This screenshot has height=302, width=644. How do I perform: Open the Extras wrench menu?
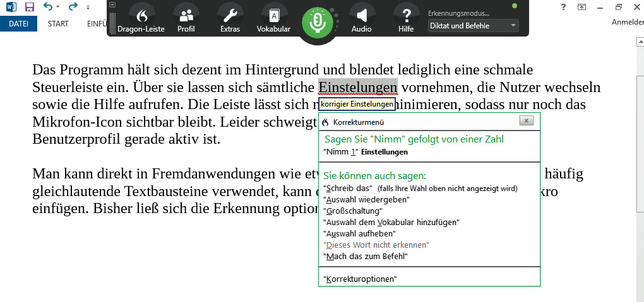coord(230,19)
